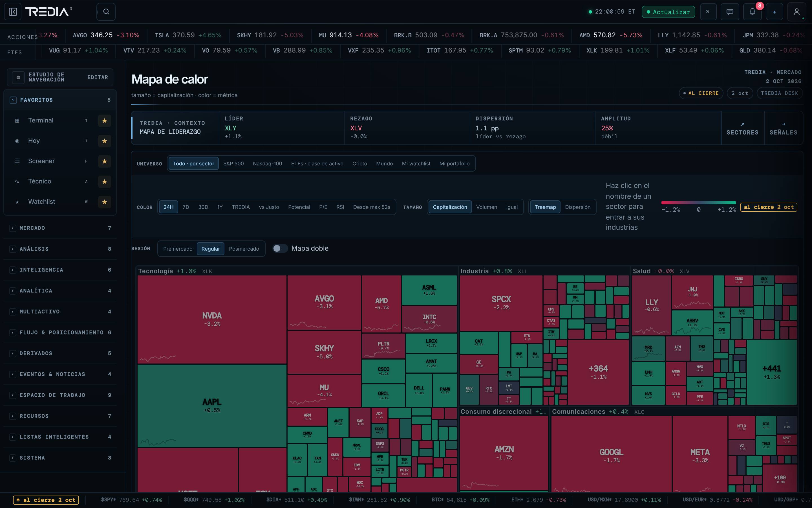Click the TREDIA DESK pill

click(780, 93)
